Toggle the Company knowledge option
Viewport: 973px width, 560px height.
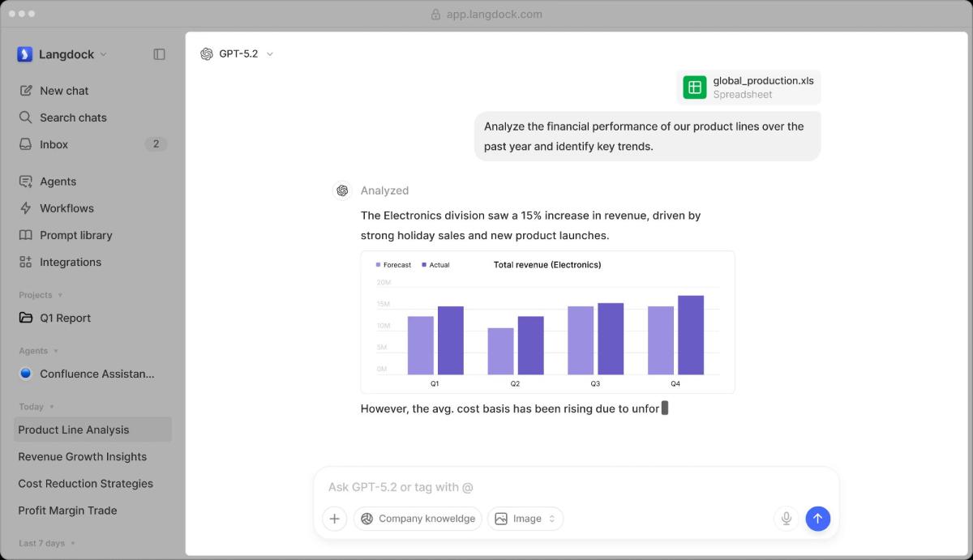[x=418, y=519]
